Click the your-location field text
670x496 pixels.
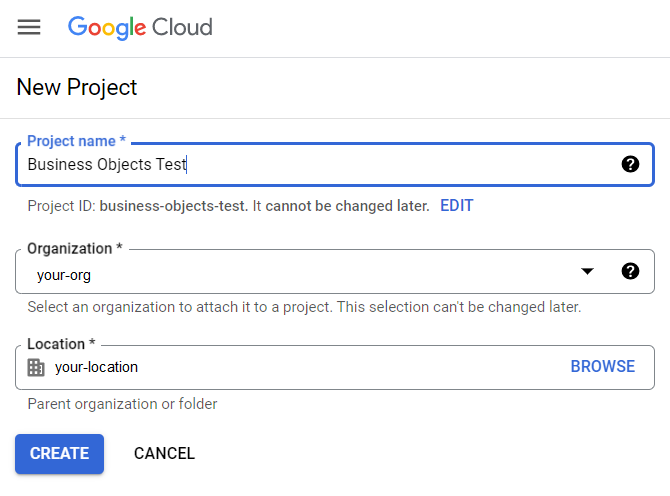pos(96,367)
